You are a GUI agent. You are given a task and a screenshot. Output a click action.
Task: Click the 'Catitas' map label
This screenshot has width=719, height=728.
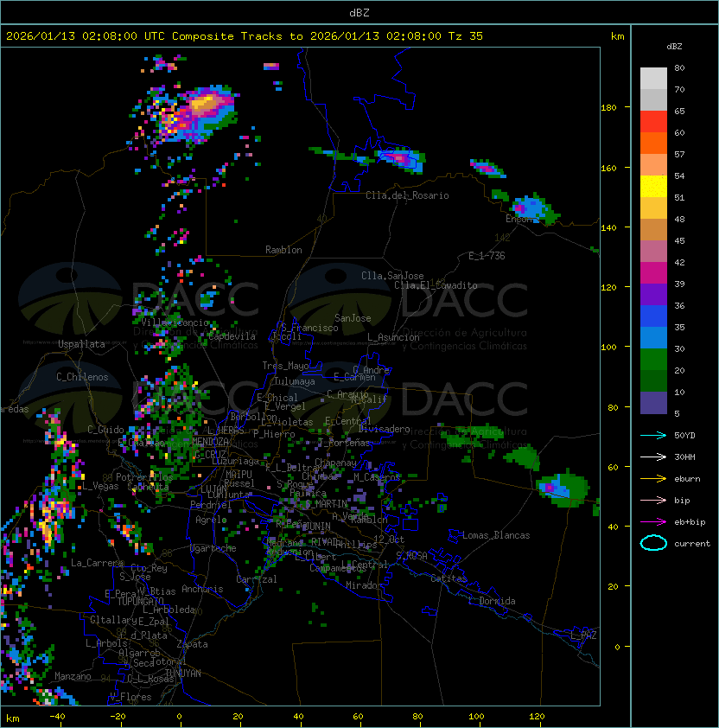click(449, 578)
